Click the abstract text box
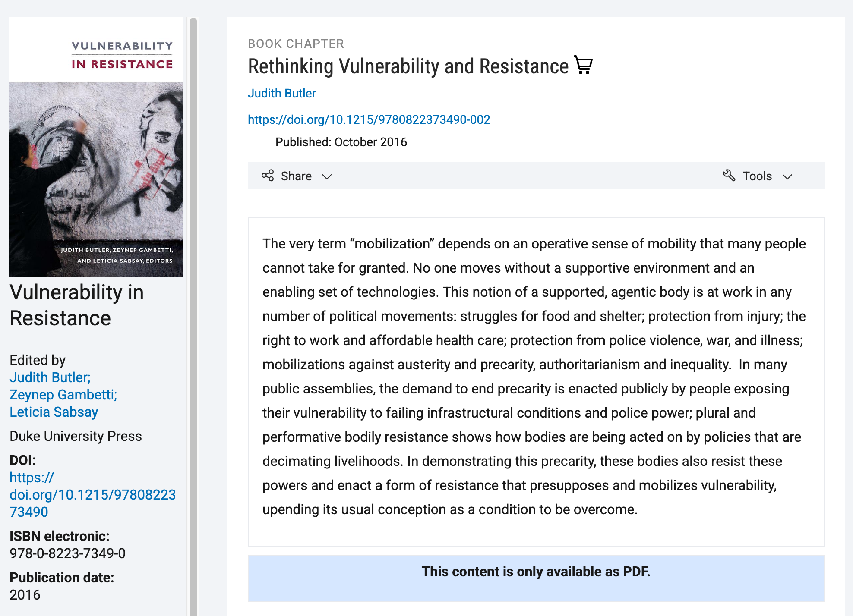 536,382
